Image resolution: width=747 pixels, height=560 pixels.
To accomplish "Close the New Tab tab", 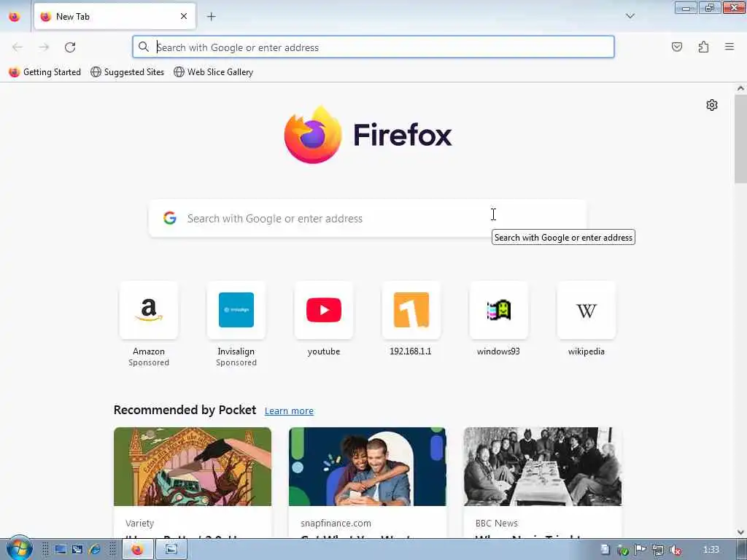I will click(184, 17).
